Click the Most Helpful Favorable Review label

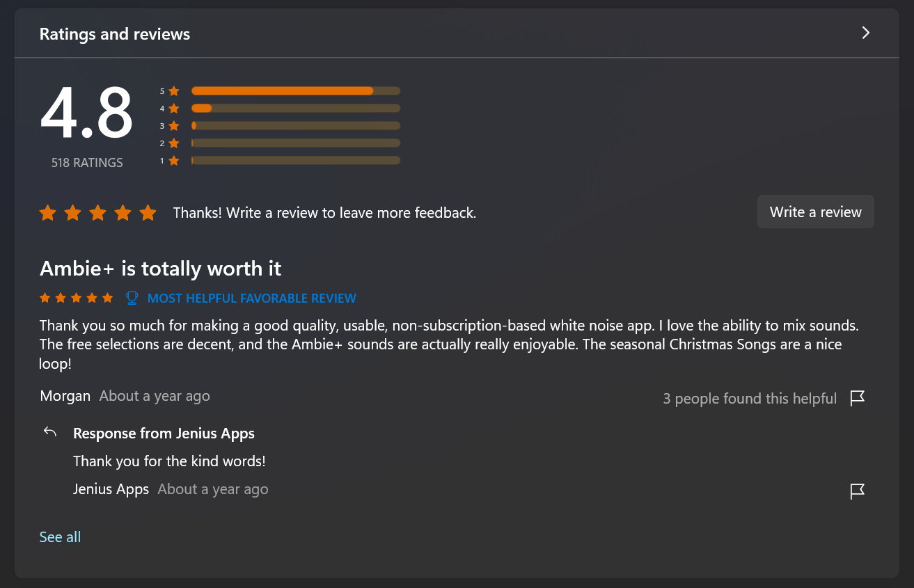252,298
